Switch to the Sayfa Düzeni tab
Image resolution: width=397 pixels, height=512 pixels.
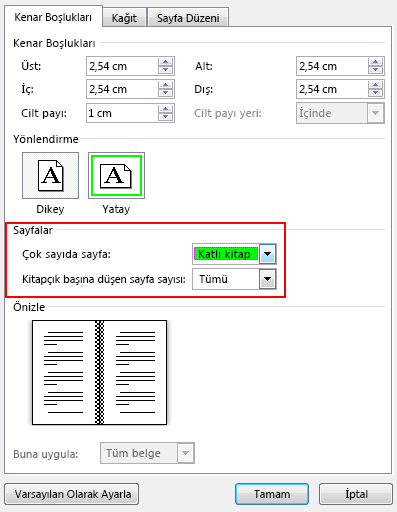[188, 18]
